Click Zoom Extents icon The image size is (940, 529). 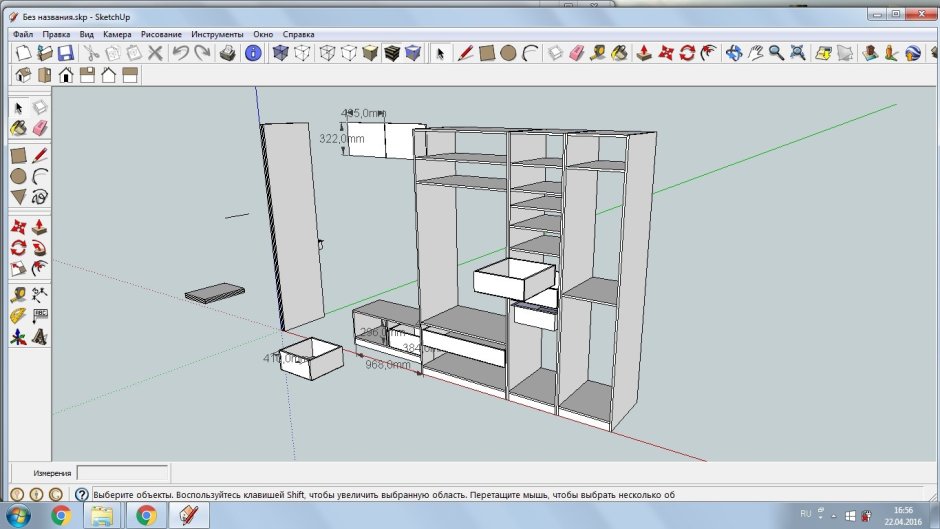[798, 53]
